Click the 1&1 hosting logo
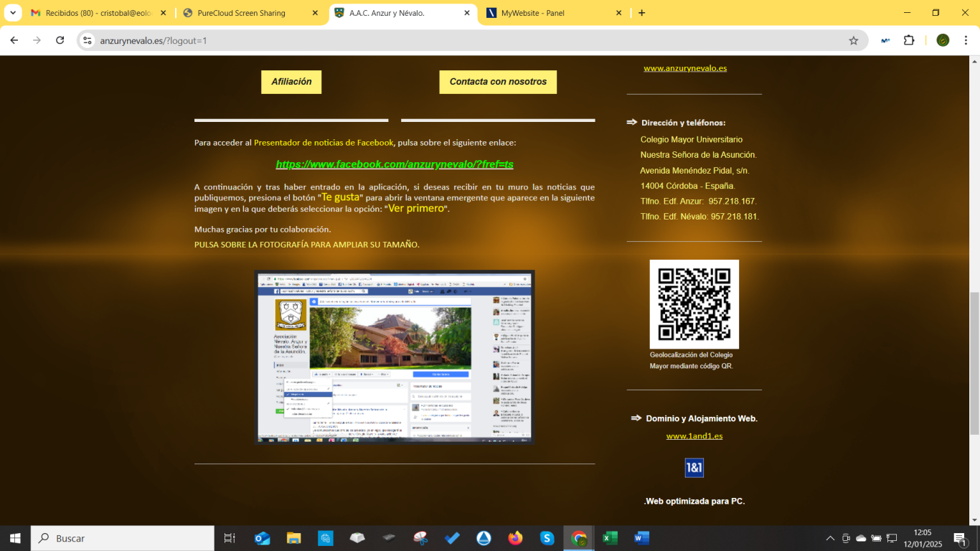This screenshot has width=980, height=551. 694,468
